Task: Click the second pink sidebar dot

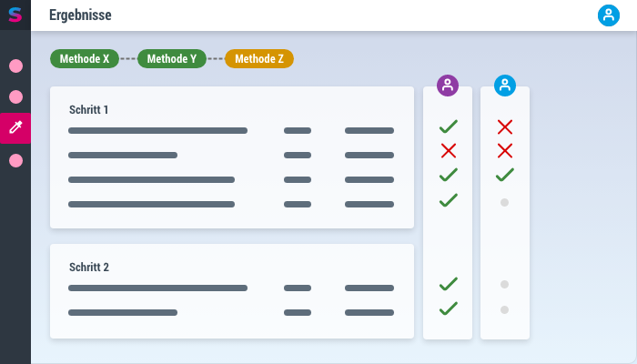Action: [x=15, y=97]
